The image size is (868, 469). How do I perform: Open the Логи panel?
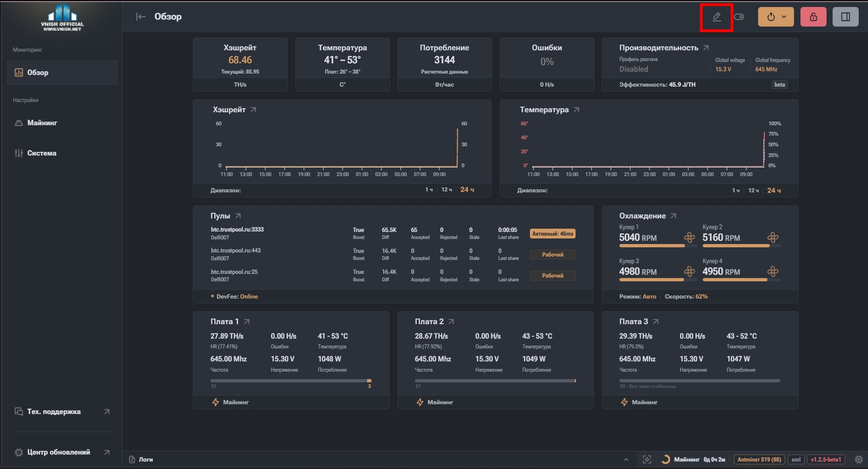click(141, 460)
